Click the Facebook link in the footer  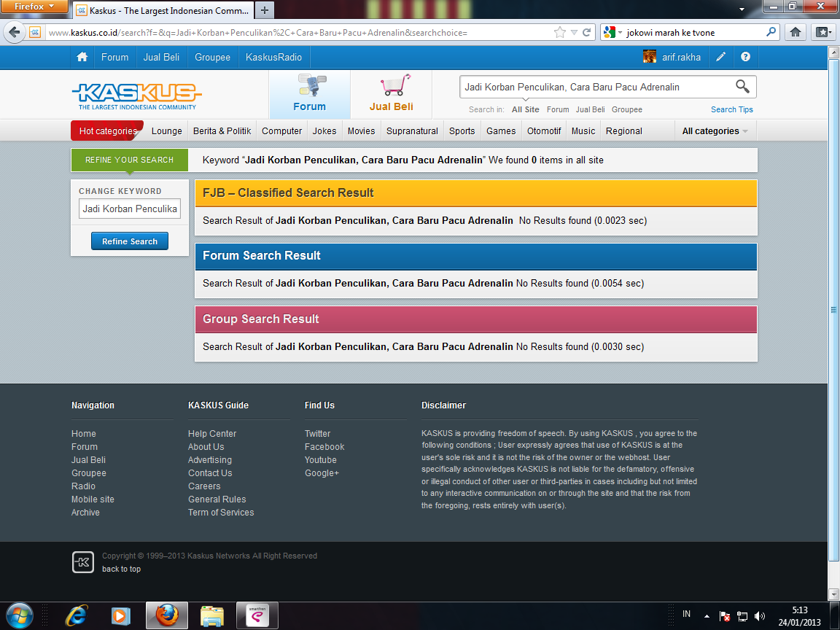pos(324,447)
